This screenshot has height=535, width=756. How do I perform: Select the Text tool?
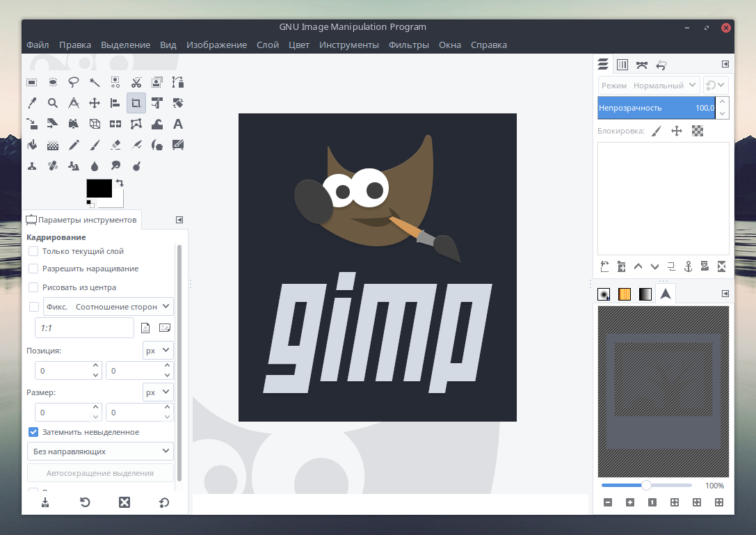click(178, 124)
